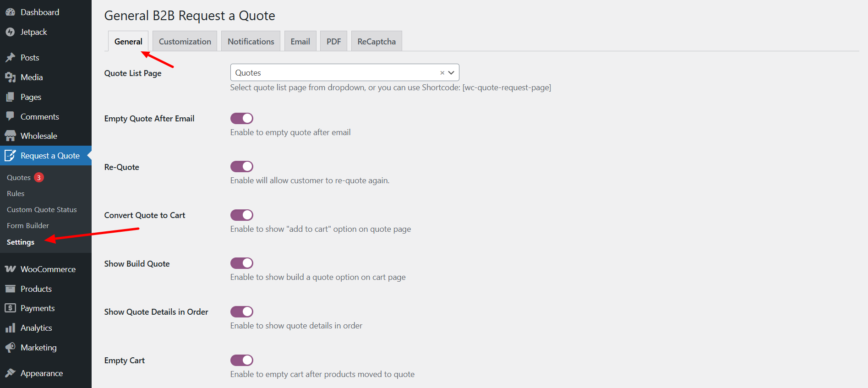The height and width of the screenshot is (388, 868).
Task: Click the Quote List Page select field
Action: pyautogui.click(x=344, y=72)
